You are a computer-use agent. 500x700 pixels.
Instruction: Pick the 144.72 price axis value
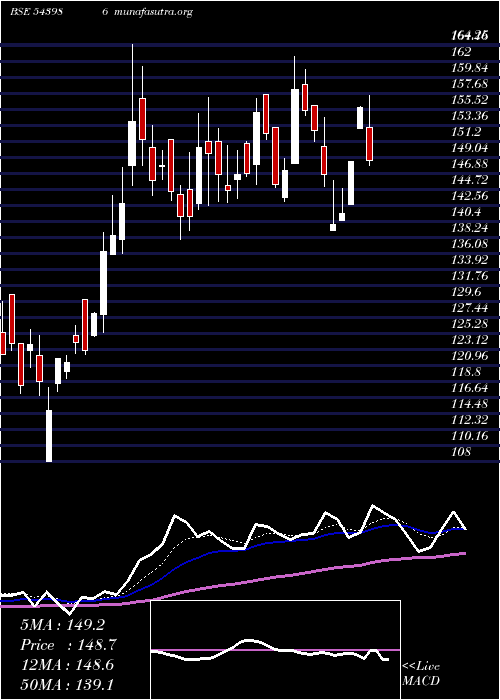coord(469,180)
